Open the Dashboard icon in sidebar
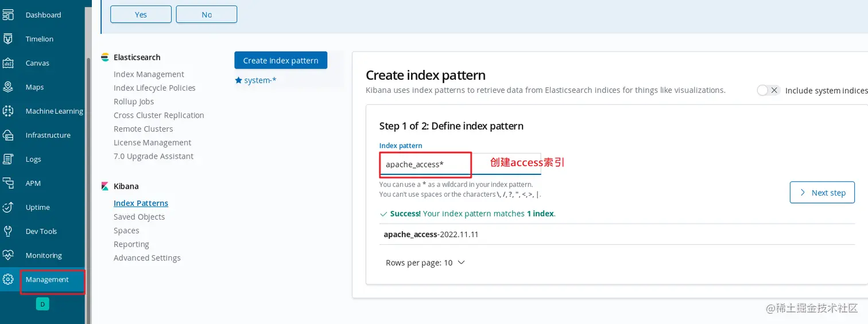Image resolution: width=868 pixels, height=324 pixels. [x=8, y=15]
